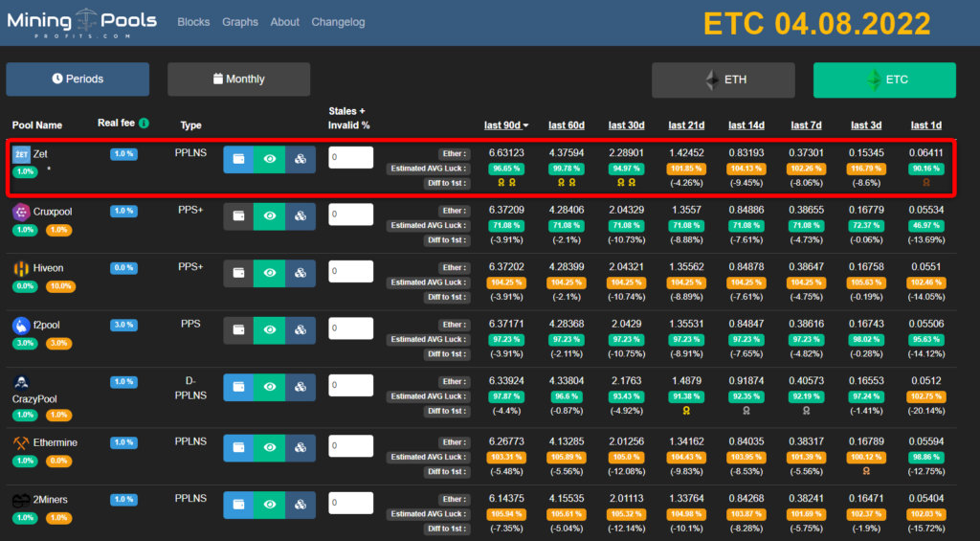Select the Periods button

point(78,79)
